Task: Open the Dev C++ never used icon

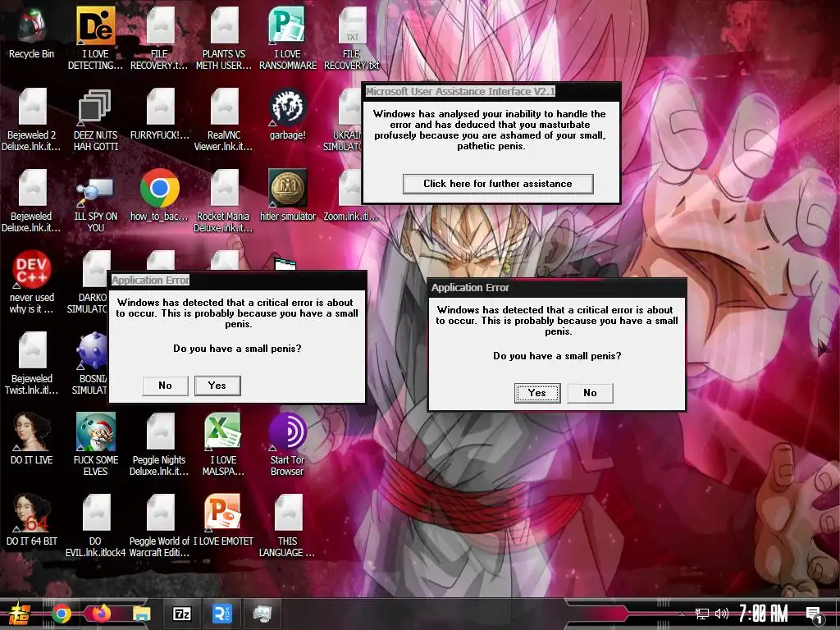Action: tap(32, 269)
